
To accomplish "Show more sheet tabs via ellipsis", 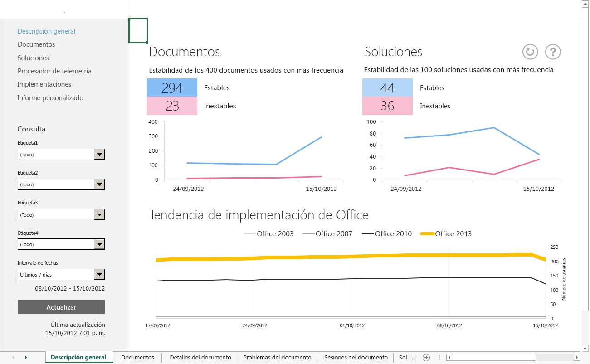I will point(414,358).
